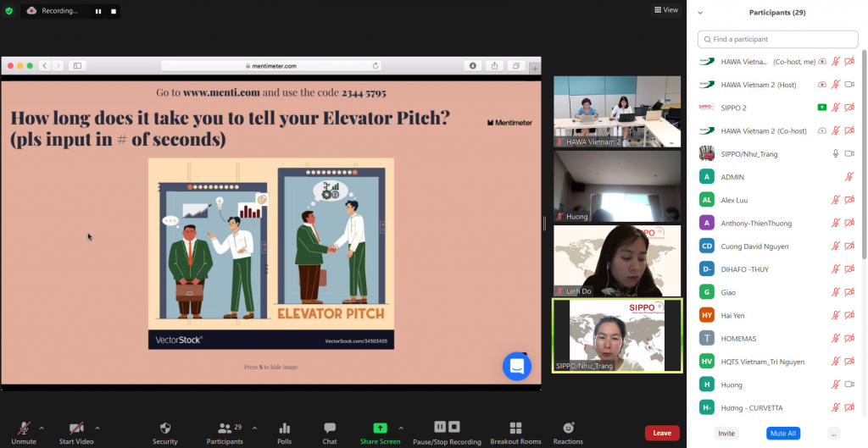The image size is (868, 448).
Task: Click the Elevator Pitch illustration image
Action: point(271,253)
